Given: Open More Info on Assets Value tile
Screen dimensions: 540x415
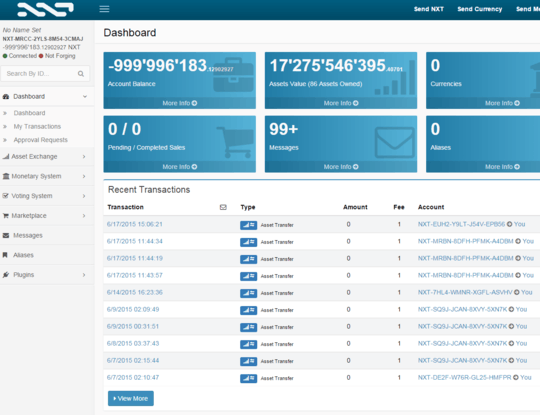Looking at the screenshot, I should point(341,103).
